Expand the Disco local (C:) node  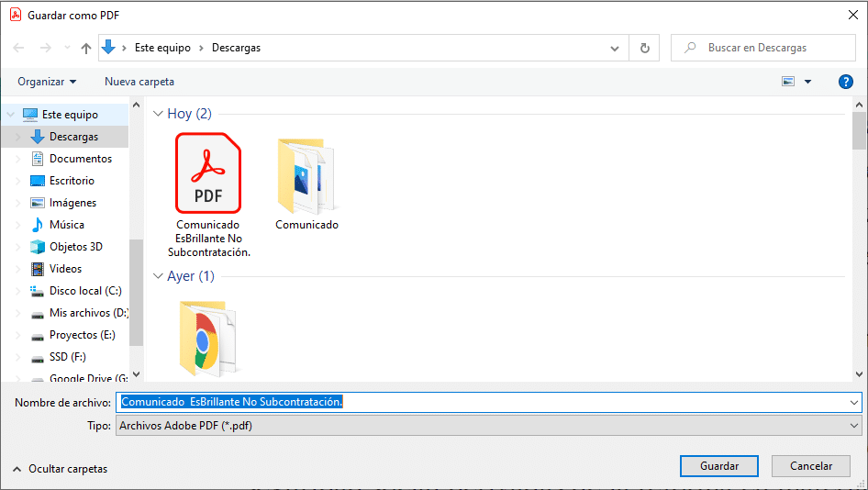tap(17, 291)
